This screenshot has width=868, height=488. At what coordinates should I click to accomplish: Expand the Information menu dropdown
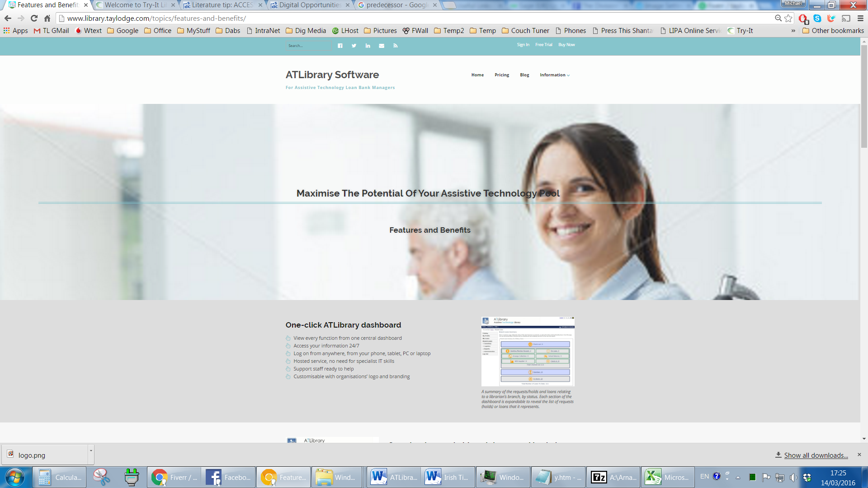tap(555, 75)
